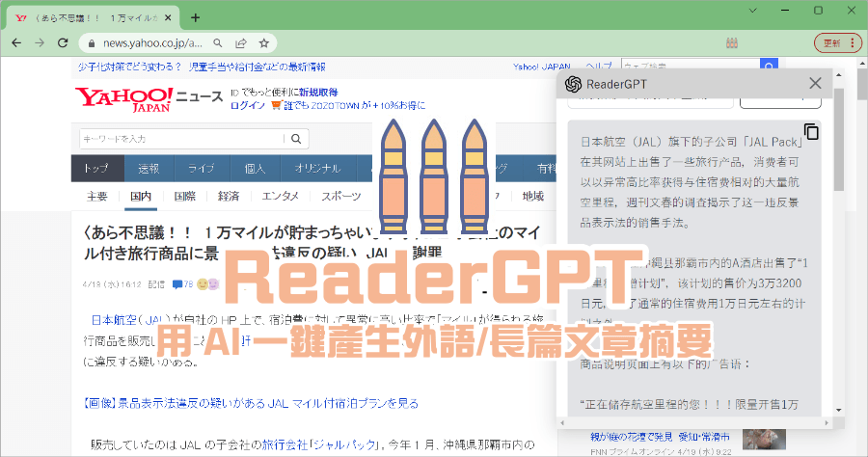Click the ジャルパック link in article
This screenshot has height=457, width=868.
(343, 444)
